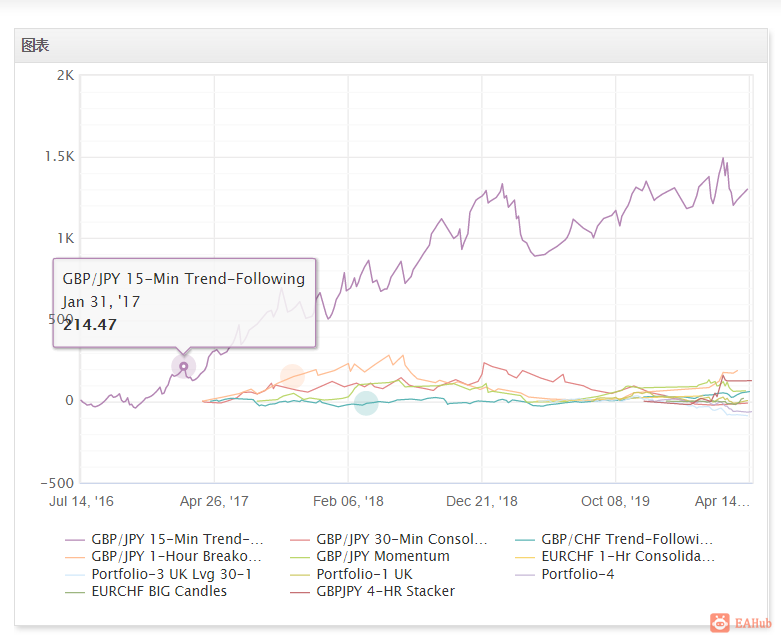The height and width of the screenshot is (638, 781).
Task: Toggle EURCHF 1-Hr Consolidation legend series
Action: [x=615, y=556]
